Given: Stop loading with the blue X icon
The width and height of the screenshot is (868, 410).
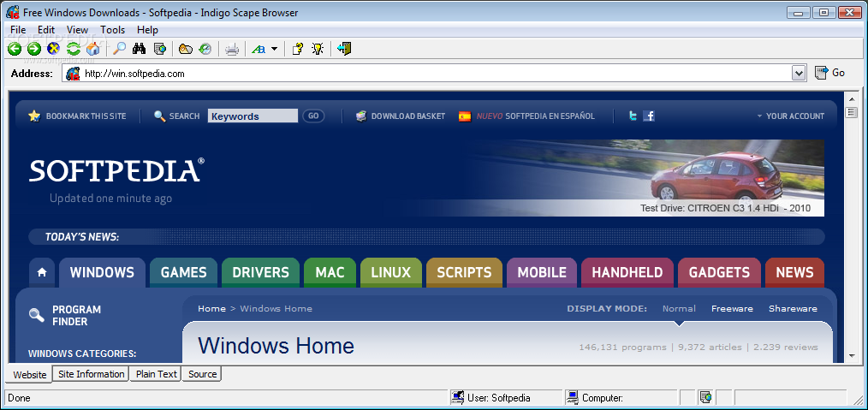Looking at the screenshot, I should click(54, 50).
